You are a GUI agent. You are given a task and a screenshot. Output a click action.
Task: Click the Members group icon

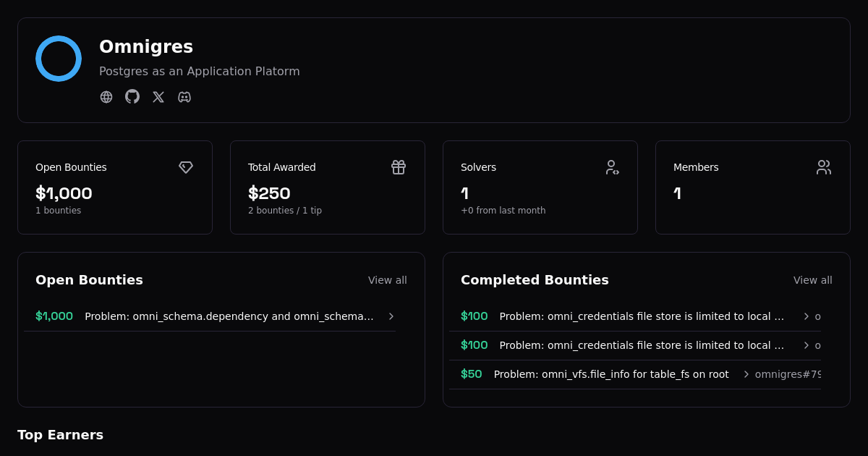pyautogui.click(x=824, y=167)
